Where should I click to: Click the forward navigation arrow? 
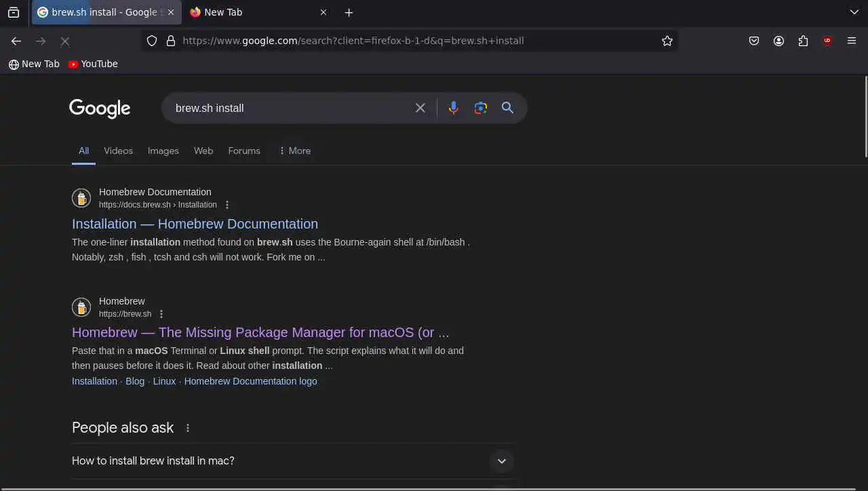(41, 41)
